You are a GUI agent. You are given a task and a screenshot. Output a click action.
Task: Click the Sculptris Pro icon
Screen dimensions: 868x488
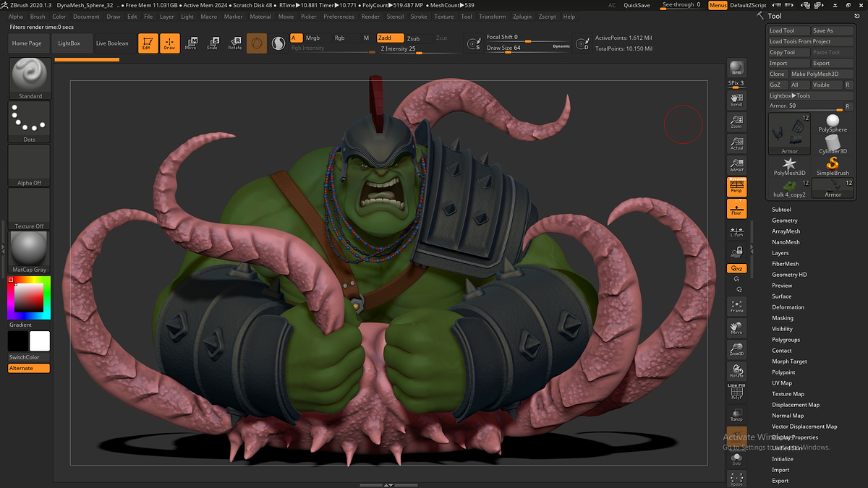[278, 43]
